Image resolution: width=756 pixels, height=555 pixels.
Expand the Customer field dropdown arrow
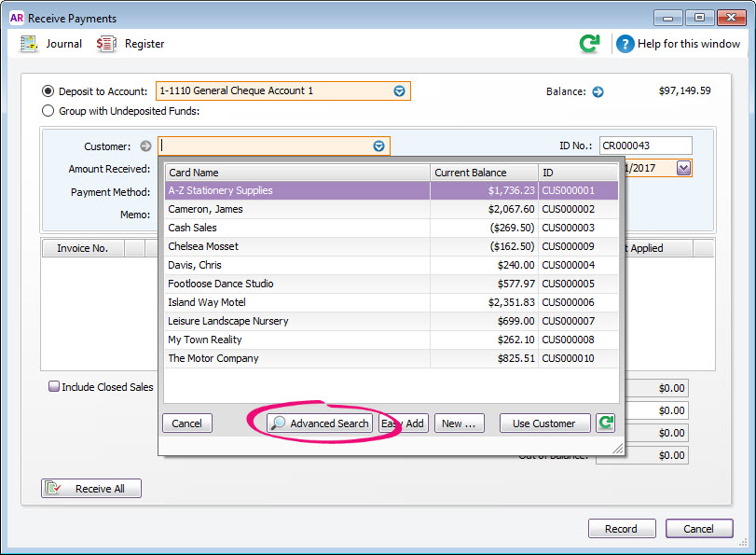[x=379, y=146]
